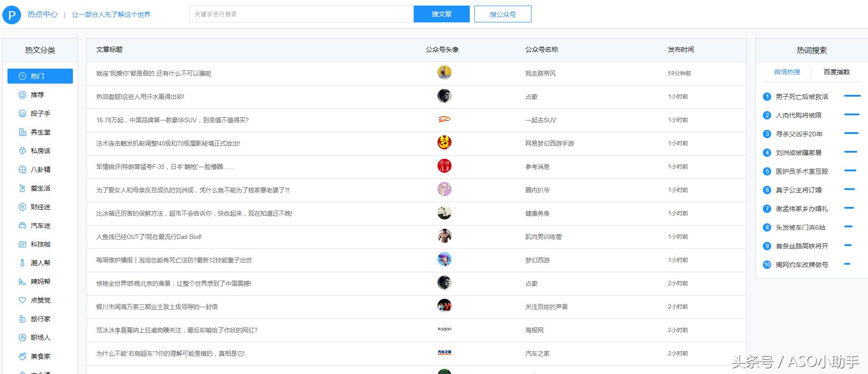Focus the keyword search input field
Image resolution: width=868 pixels, height=374 pixels.
(301, 14)
